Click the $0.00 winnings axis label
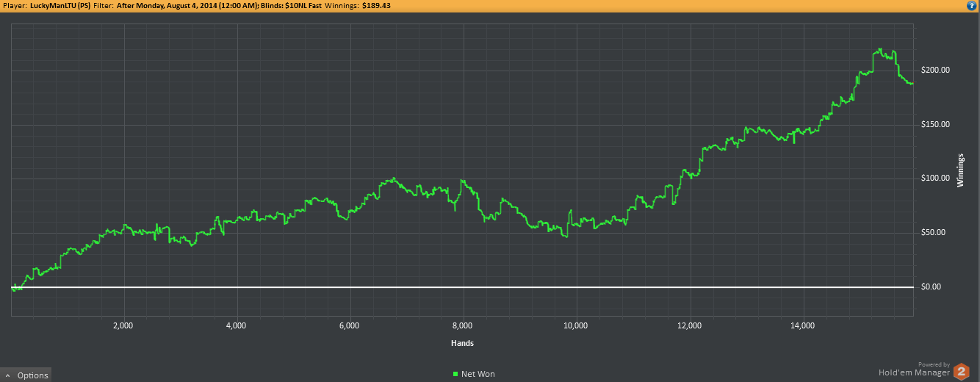980x382 pixels. [931, 286]
